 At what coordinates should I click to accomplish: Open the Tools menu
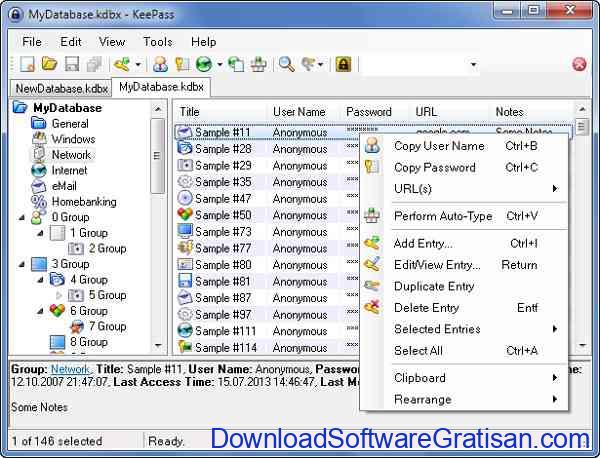(158, 41)
